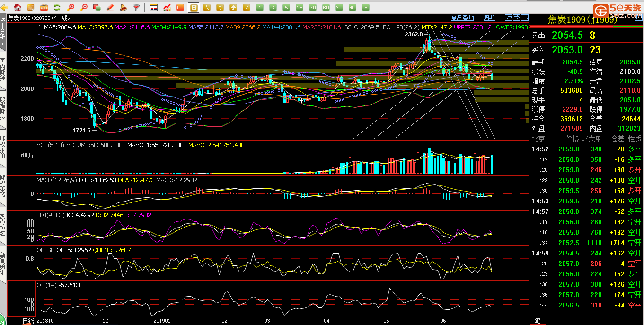Select the X period button

coord(247,7)
